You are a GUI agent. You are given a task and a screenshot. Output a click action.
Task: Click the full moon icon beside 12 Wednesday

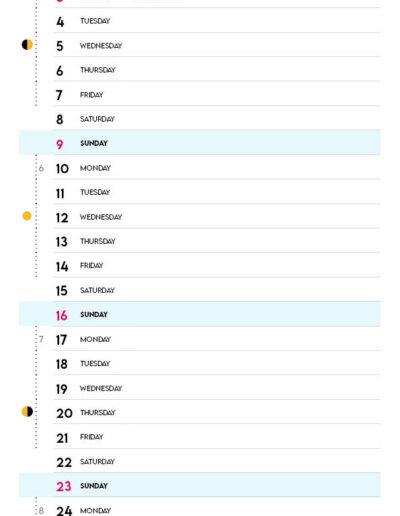[x=27, y=216]
